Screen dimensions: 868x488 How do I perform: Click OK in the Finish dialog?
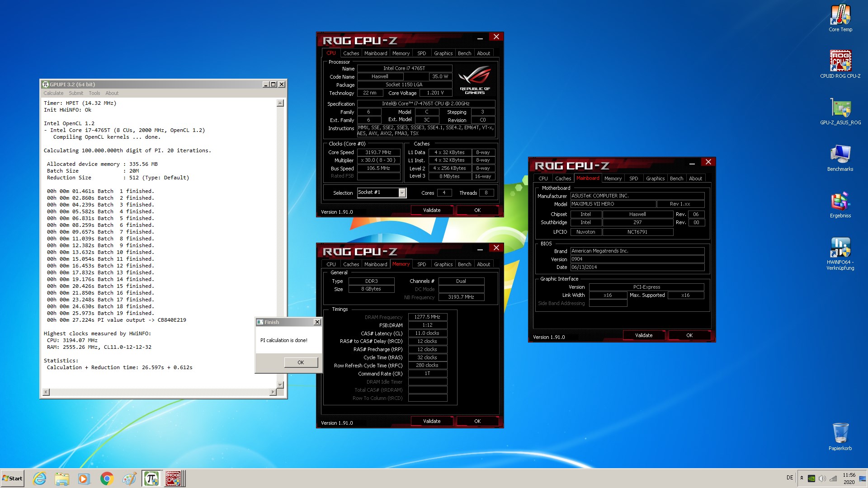[301, 362]
